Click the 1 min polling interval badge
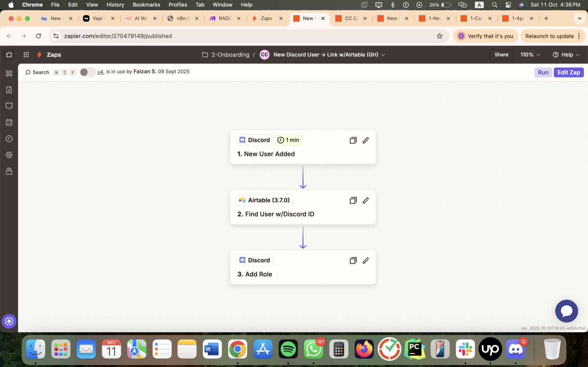The width and height of the screenshot is (588, 367). click(288, 140)
